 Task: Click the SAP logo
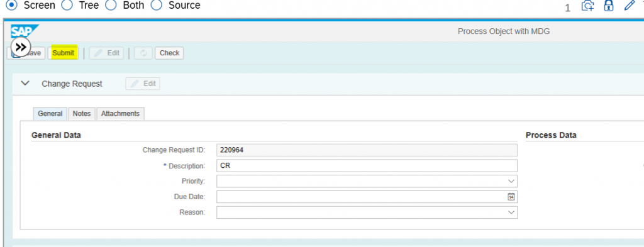click(x=25, y=31)
